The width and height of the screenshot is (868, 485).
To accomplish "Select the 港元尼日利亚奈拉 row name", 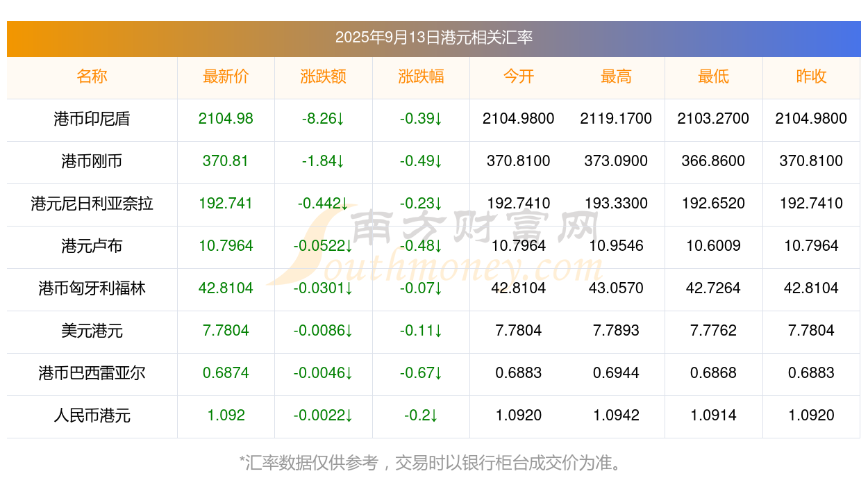I will 92,204.
